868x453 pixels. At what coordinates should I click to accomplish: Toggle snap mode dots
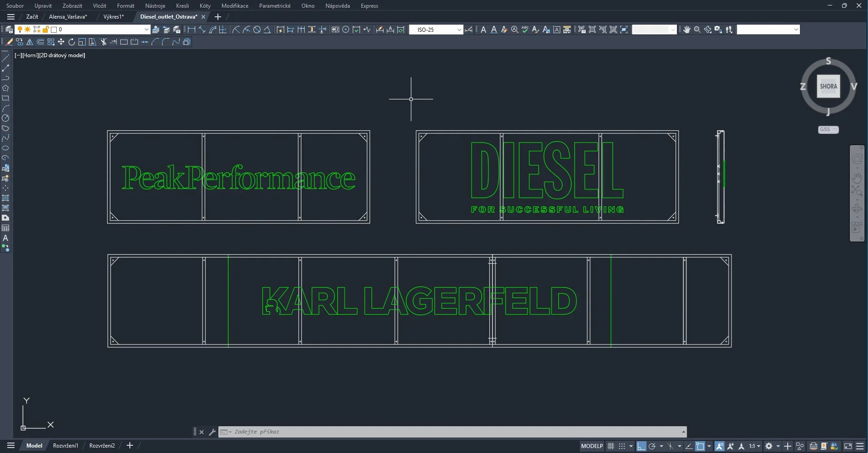[622, 446]
